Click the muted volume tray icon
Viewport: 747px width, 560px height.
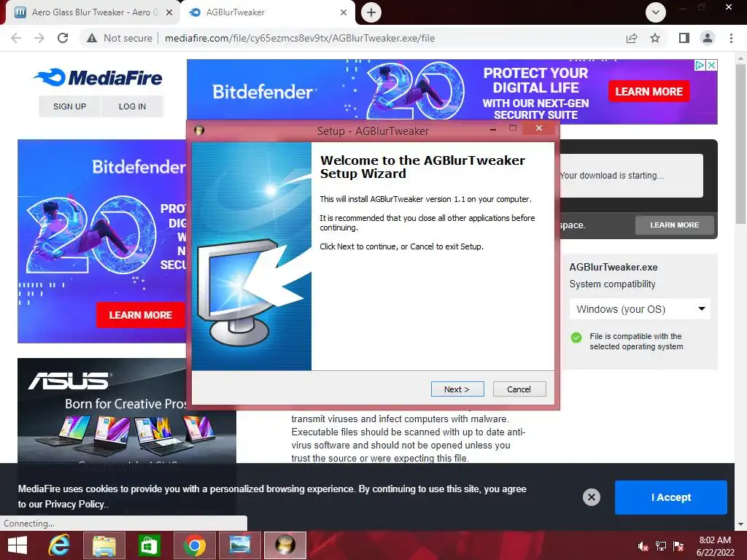(x=643, y=546)
